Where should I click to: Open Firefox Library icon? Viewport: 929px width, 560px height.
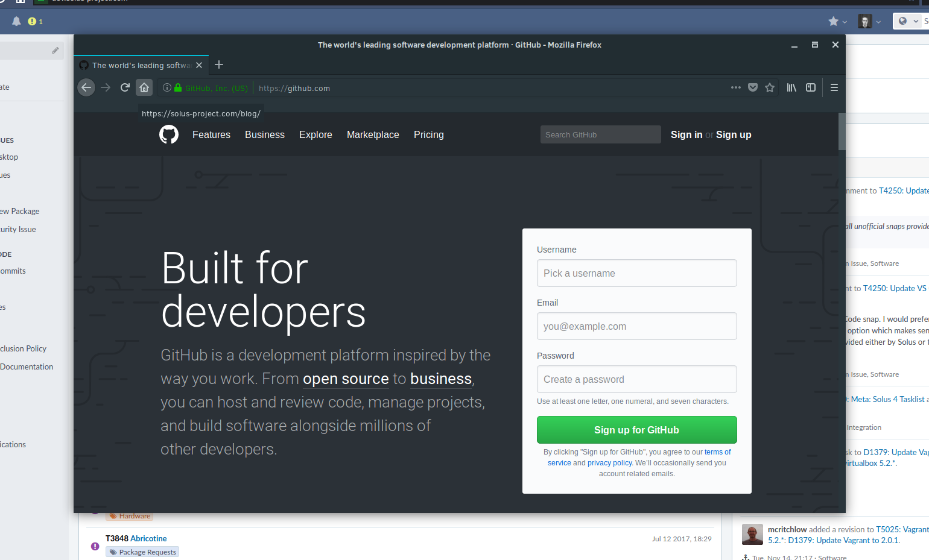[x=791, y=87]
